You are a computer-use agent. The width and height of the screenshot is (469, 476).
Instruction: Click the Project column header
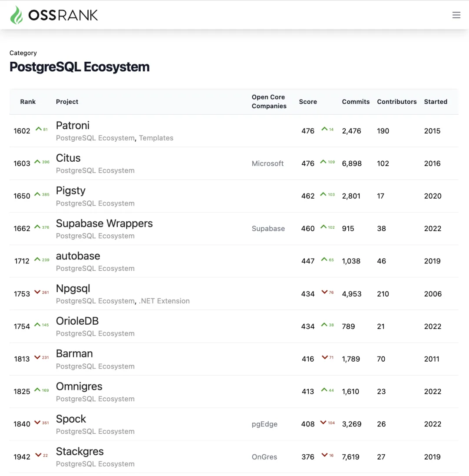point(67,102)
